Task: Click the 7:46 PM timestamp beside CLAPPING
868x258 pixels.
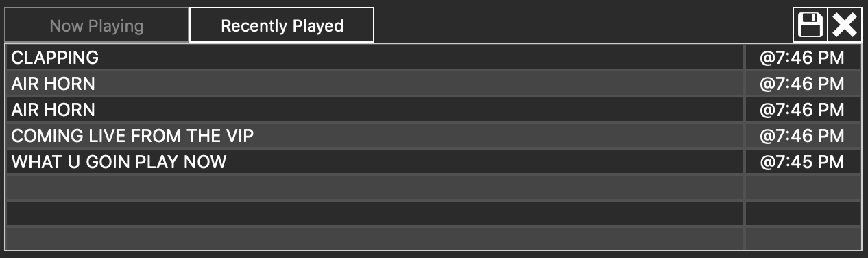Action: click(803, 58)
